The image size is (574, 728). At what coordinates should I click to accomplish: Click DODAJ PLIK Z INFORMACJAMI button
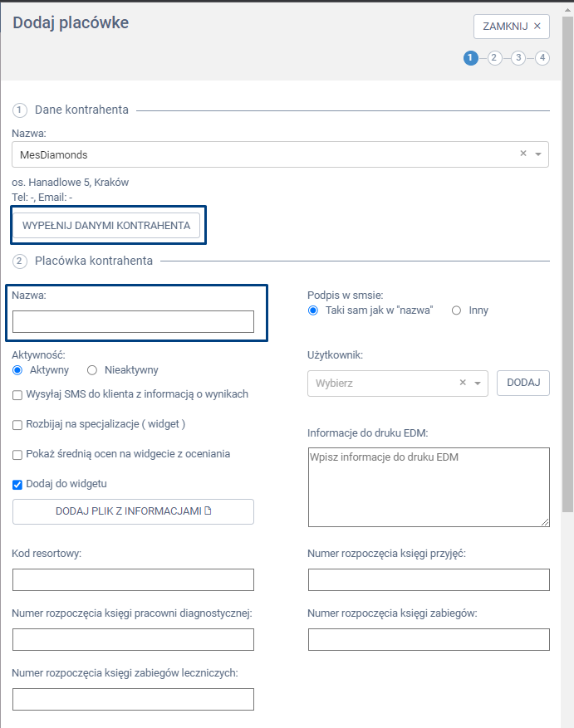pyautogui.click(x=133, y=511)
